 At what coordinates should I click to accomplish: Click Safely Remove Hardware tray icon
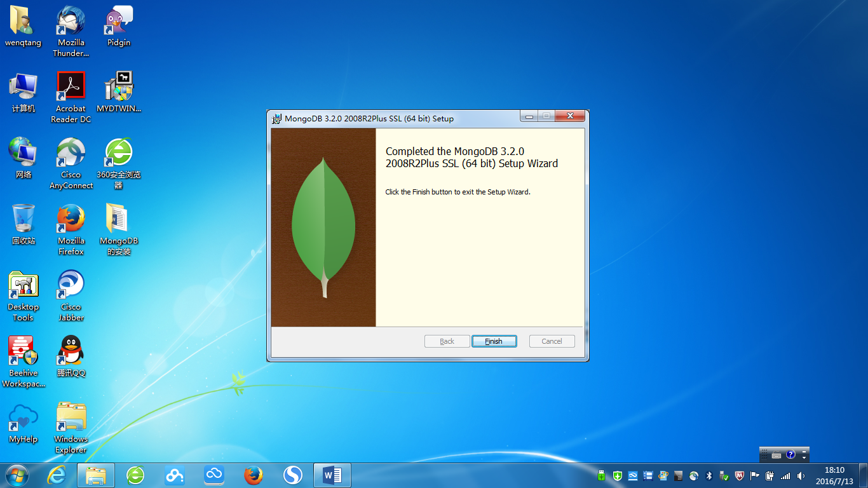pyautogui.click(x=724, y=475)
